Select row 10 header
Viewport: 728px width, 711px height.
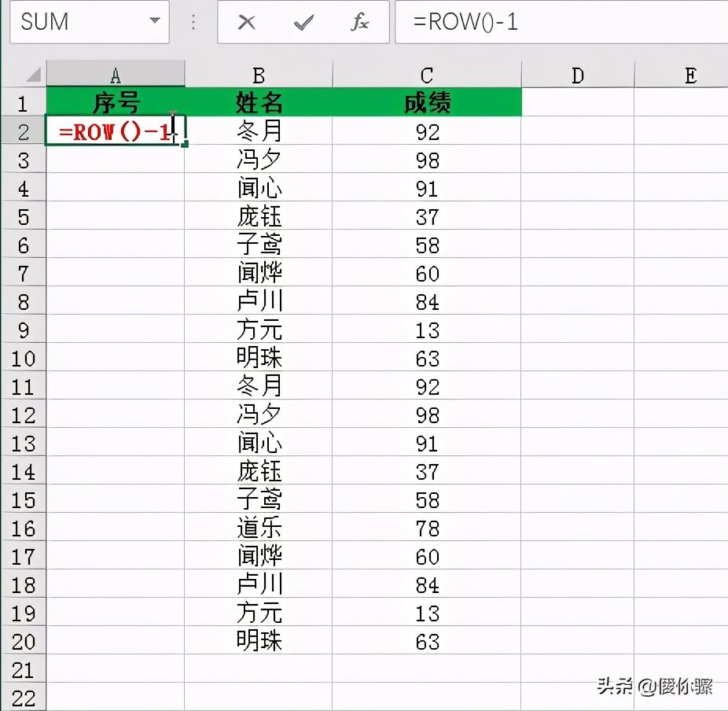click(x=24, y=358)
